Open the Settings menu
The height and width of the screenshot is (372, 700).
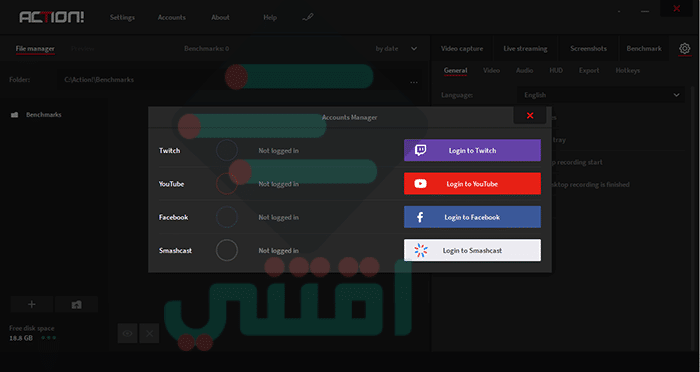pos(122,17)
